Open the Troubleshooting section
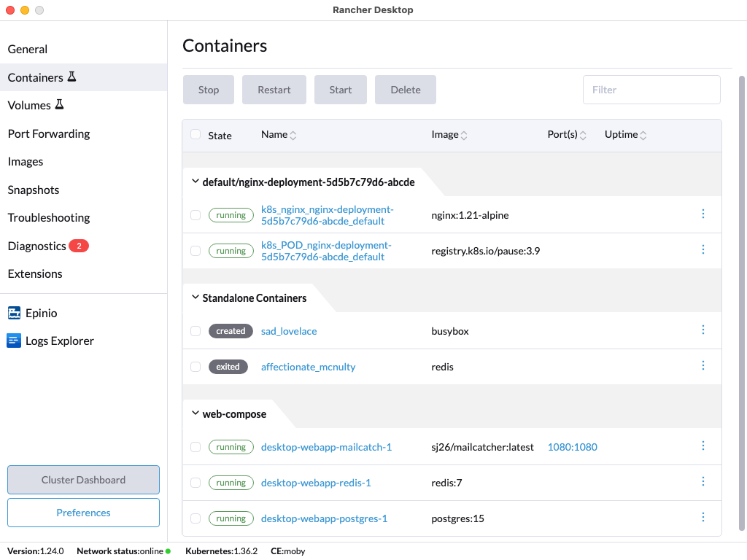The width and height of the screenshot is (747, 560). click(x=83, y=217)
